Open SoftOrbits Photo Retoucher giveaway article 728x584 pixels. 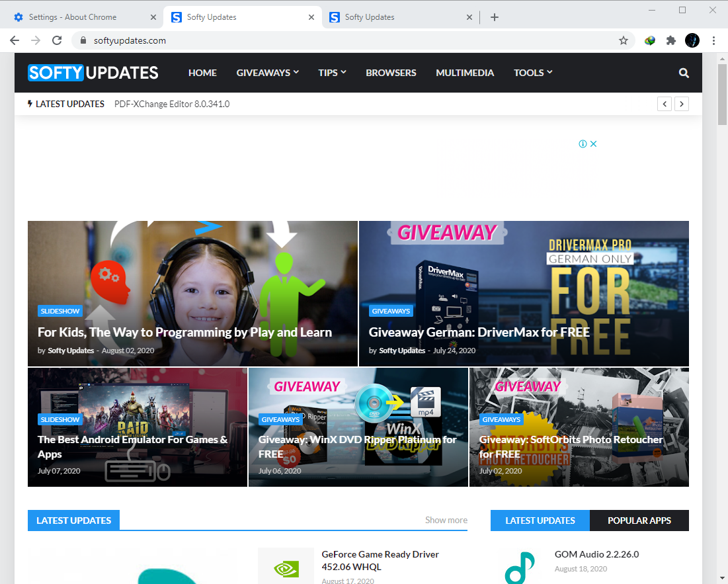point(571,446)
